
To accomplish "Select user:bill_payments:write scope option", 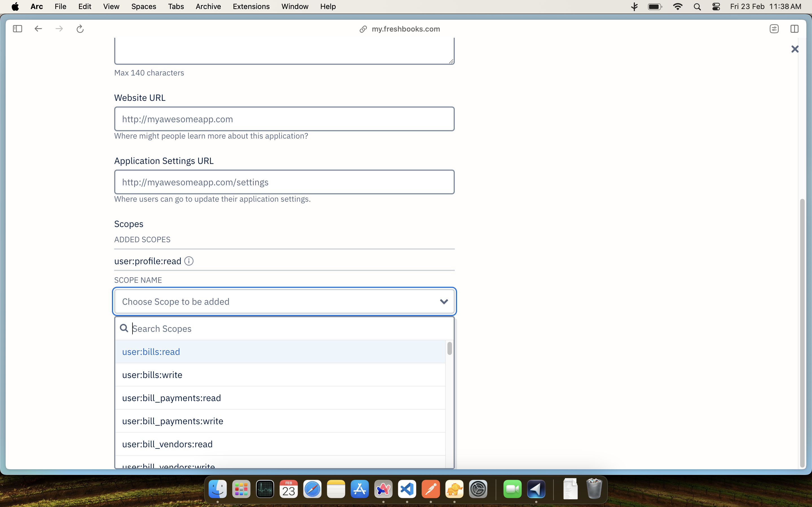I will [x=173, y=421].
